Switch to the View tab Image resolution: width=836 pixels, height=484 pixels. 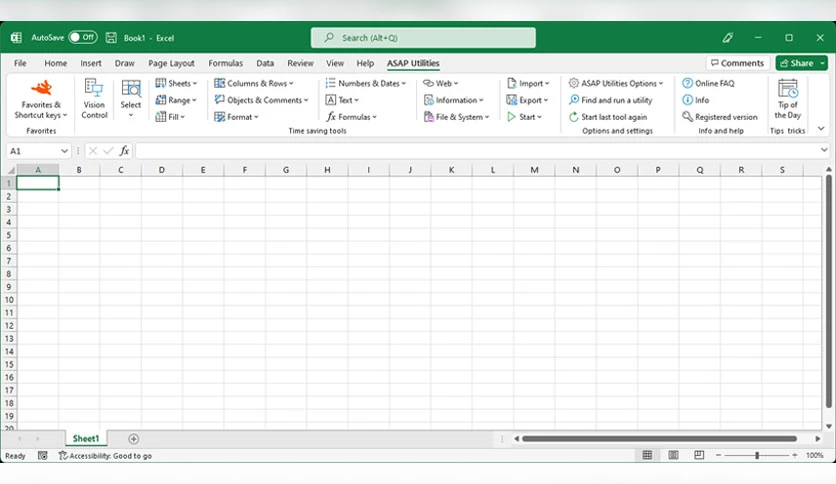(x=335, y=63)
